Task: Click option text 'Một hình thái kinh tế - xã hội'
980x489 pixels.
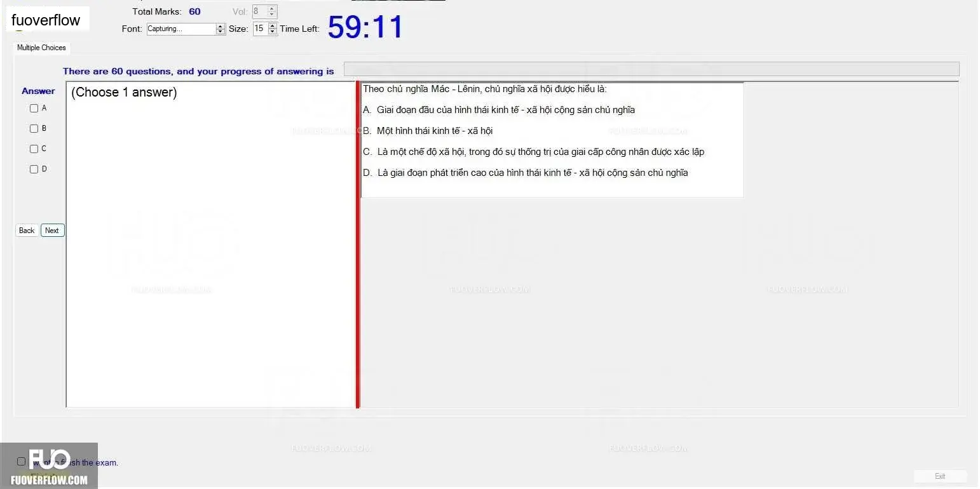Action: coord(435,131)
